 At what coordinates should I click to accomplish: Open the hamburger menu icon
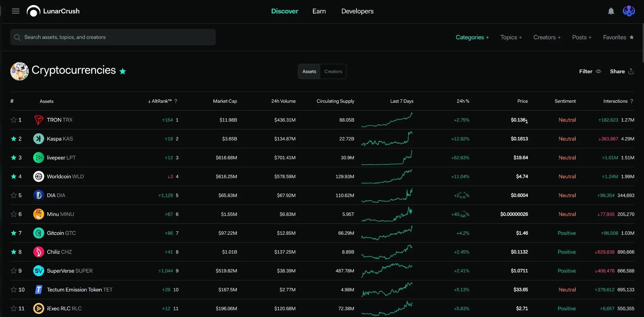pos(16,11)
